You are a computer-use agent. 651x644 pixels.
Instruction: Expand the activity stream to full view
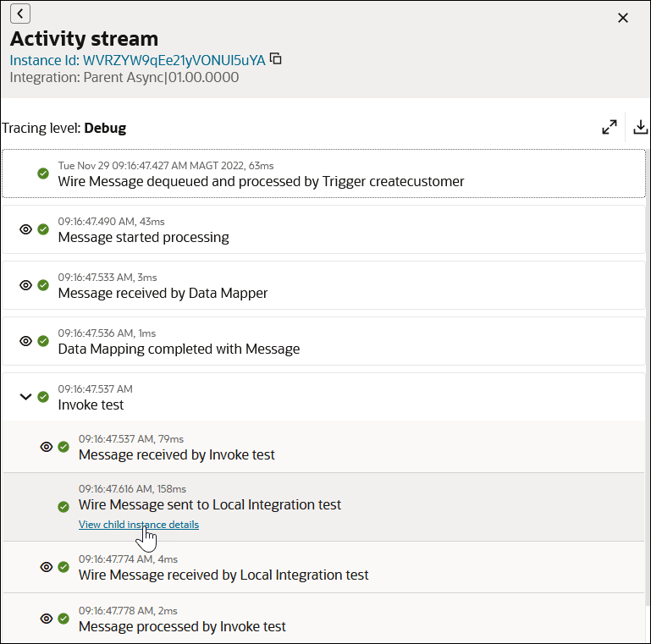609,127
